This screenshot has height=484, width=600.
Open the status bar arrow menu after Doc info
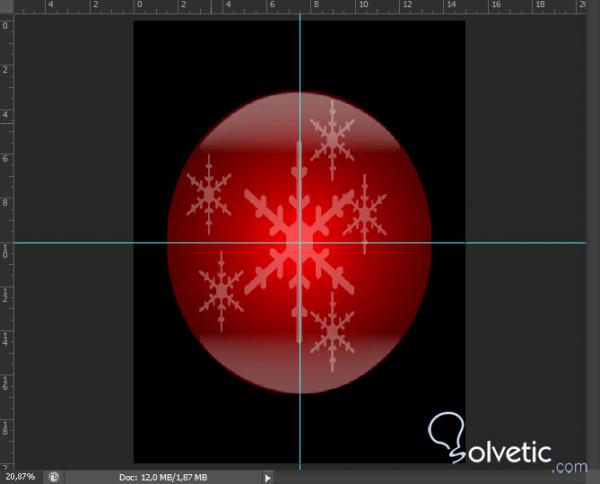pyautogui.click(x=267, y=478)
